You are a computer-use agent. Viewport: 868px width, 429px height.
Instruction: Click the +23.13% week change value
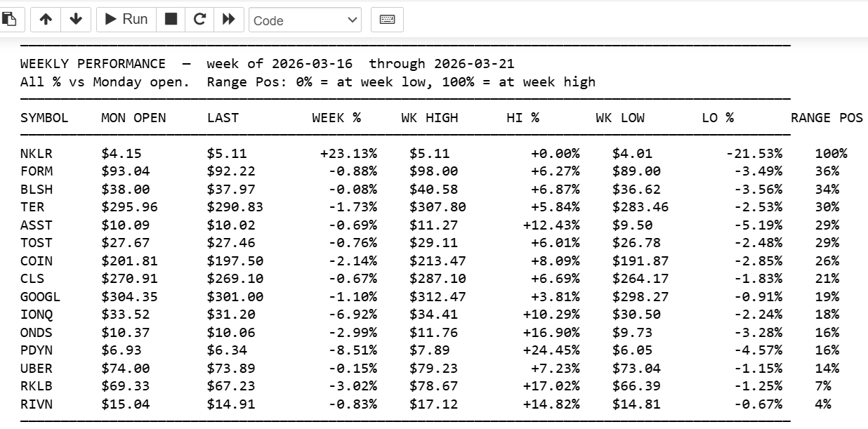click(x=349, y=154)
